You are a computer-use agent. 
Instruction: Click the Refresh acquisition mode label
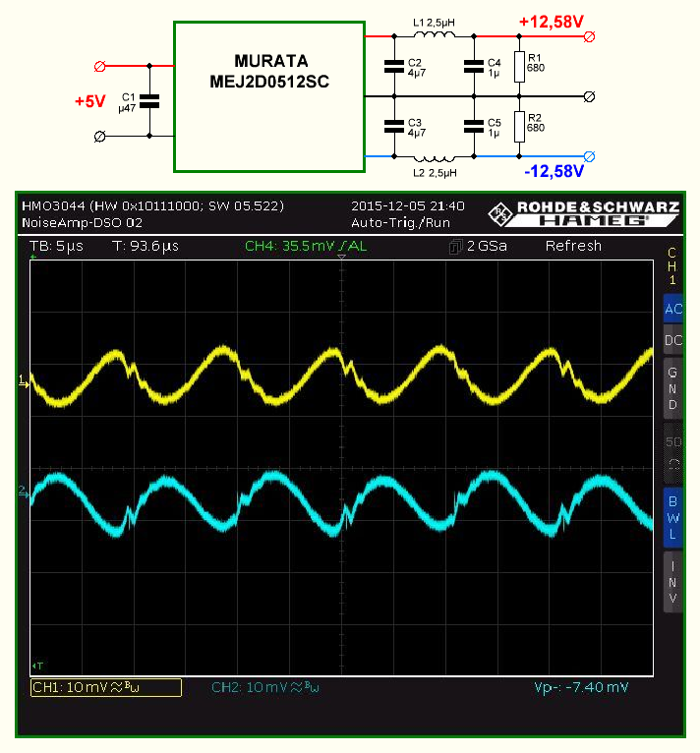(x=573, y=246)
